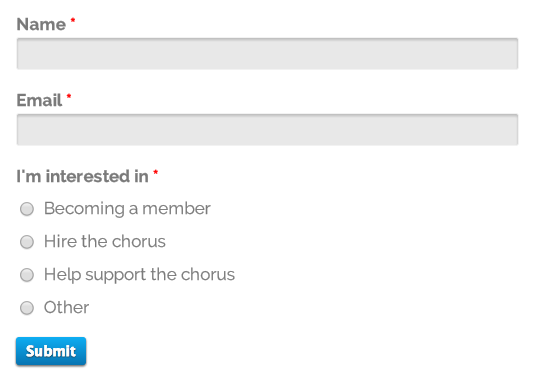Click the Help support the chorus text
The height and width of the screenshot is (382, 538).
pyautogui.click(x=139, y=275)
